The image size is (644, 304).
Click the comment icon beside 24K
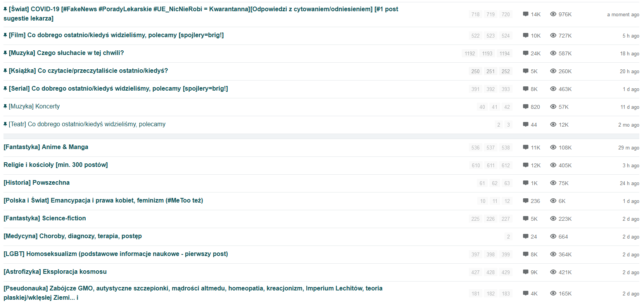[526, 53]
